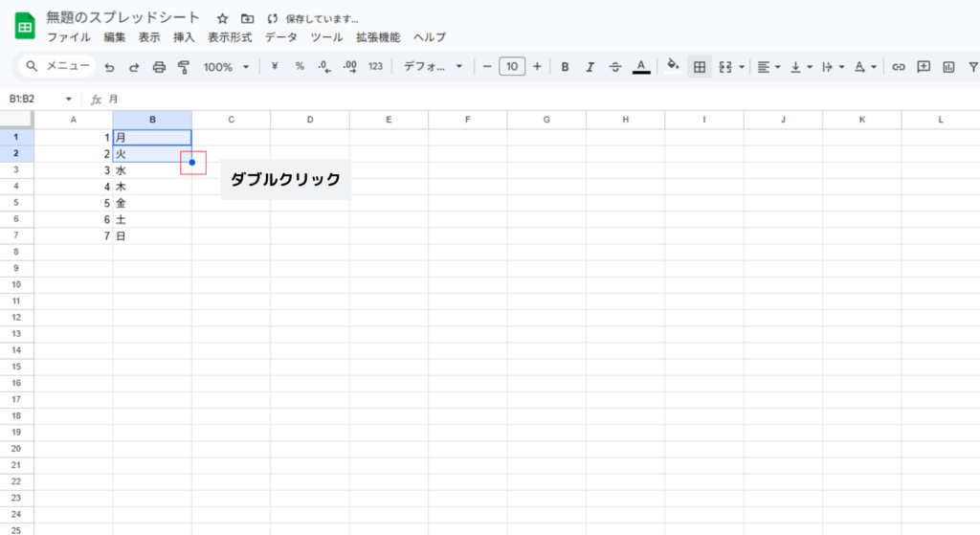
Task: Select cell containing 金
Action: (x=152, y=203)
